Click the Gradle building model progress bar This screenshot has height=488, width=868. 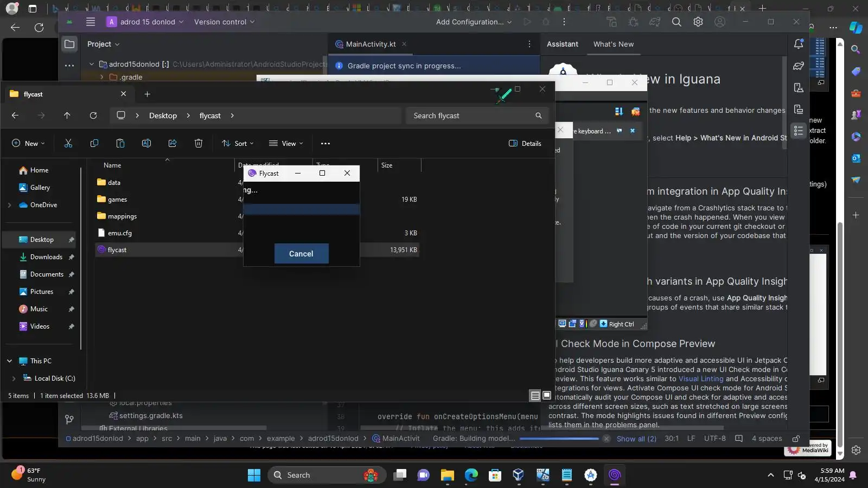pos(559,439)
